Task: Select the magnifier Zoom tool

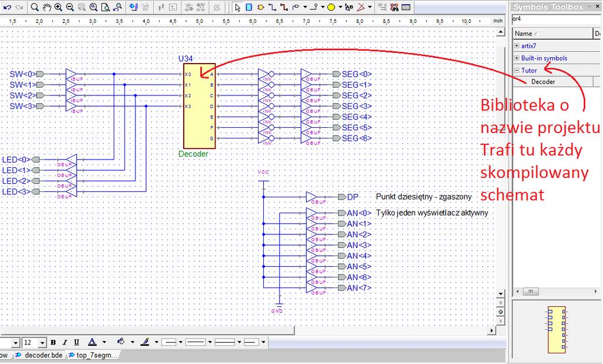Action: tap(35, 7)
